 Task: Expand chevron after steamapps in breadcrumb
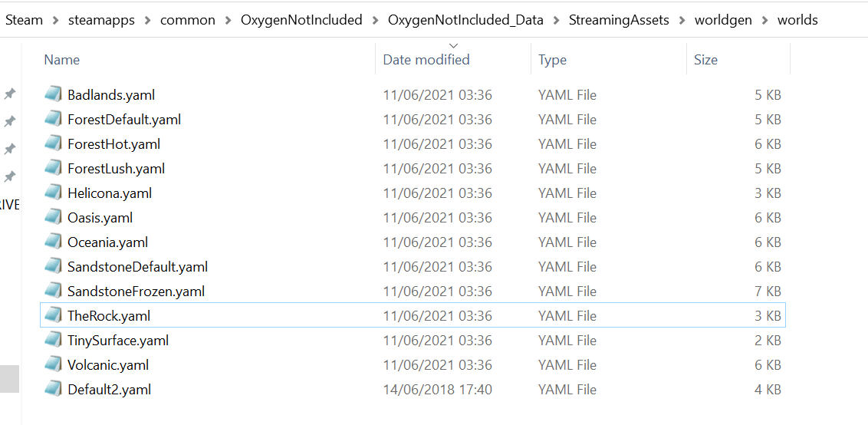coord(147,20)
